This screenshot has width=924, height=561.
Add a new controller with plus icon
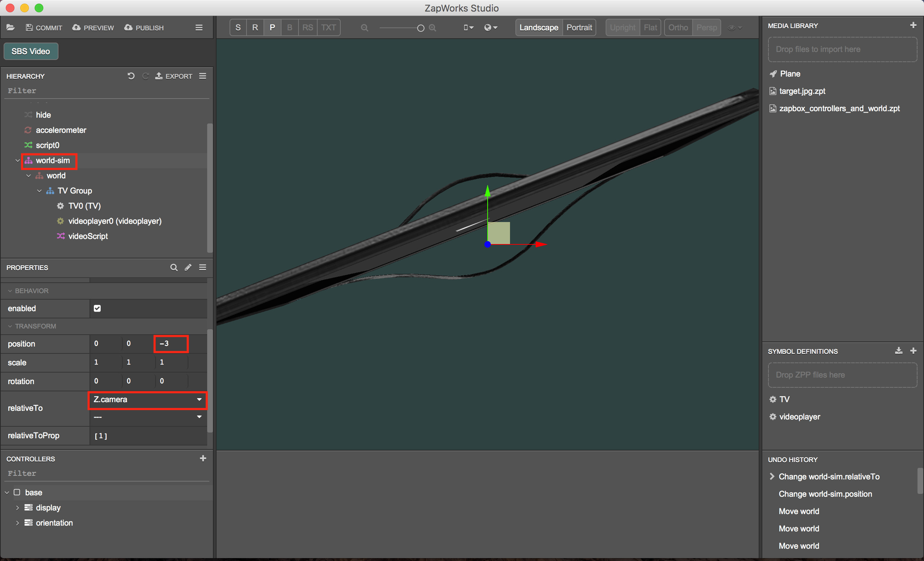click(x=203, y=458)
